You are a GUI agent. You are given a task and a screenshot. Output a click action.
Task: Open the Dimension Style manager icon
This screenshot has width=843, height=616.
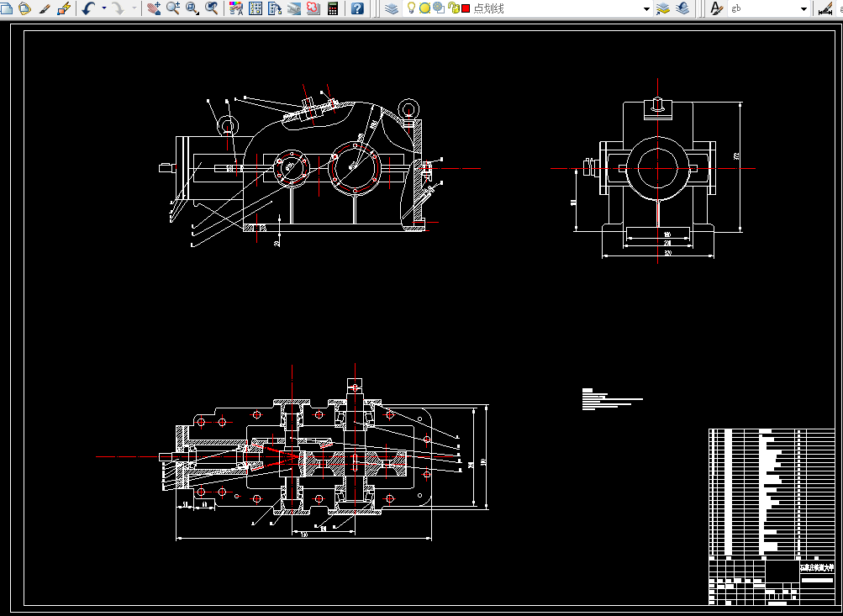tap(825, 8)
